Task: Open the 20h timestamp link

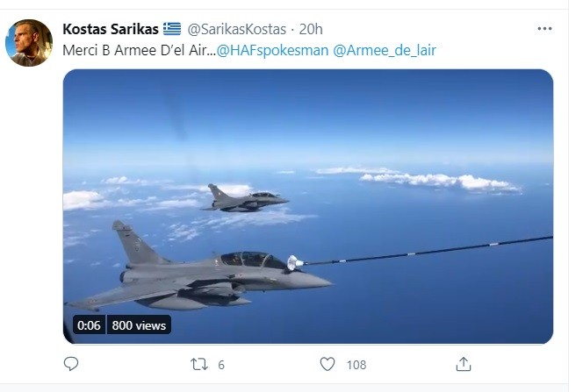Action: click(x=312, y=30)
